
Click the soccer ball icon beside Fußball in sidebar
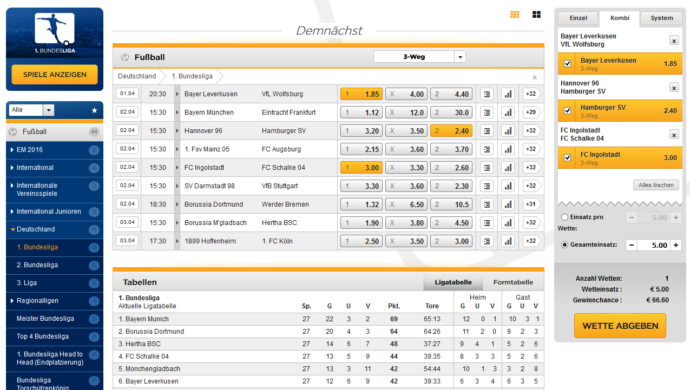tap(13, 132)
